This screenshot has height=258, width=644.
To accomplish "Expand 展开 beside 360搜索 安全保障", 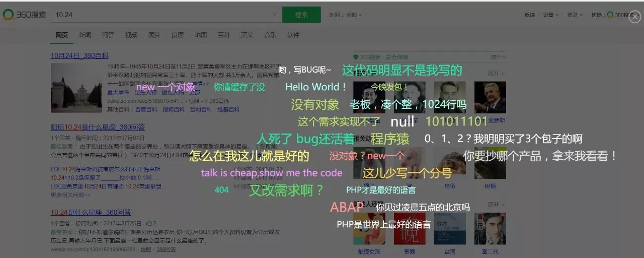I will (x=498, y=57).
